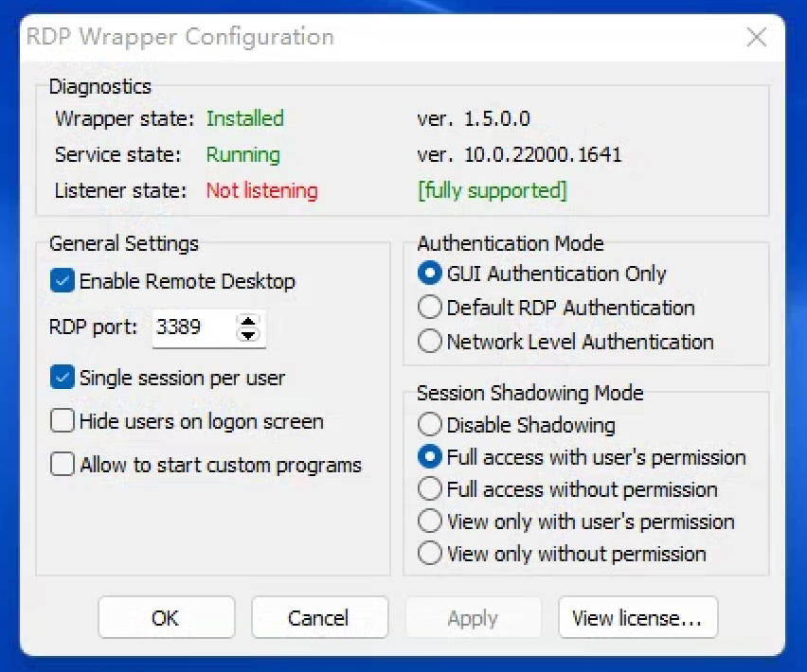
Task: Click the OK button
Action: click(166, 617)
